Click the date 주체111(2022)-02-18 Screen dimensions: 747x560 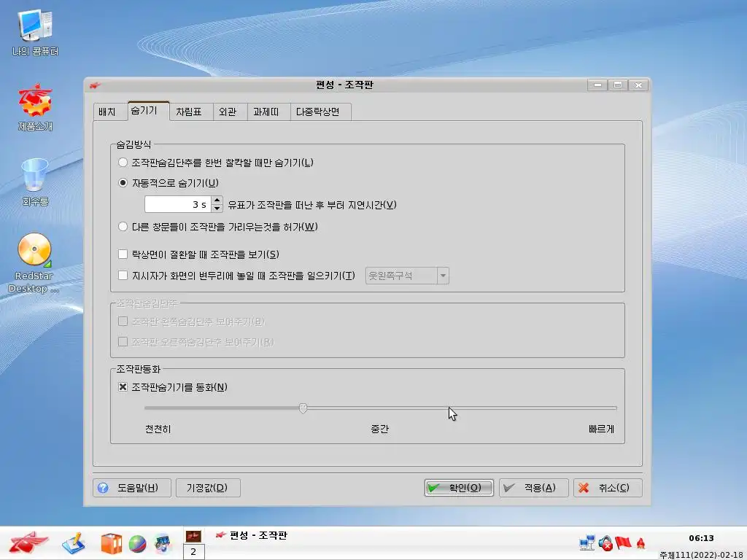703,555
